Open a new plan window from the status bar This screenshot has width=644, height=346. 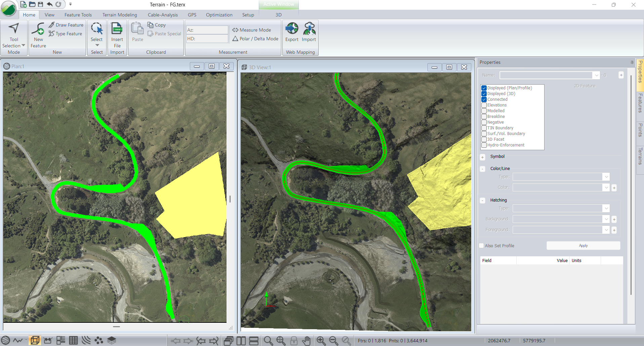click(x=6, y=340)
